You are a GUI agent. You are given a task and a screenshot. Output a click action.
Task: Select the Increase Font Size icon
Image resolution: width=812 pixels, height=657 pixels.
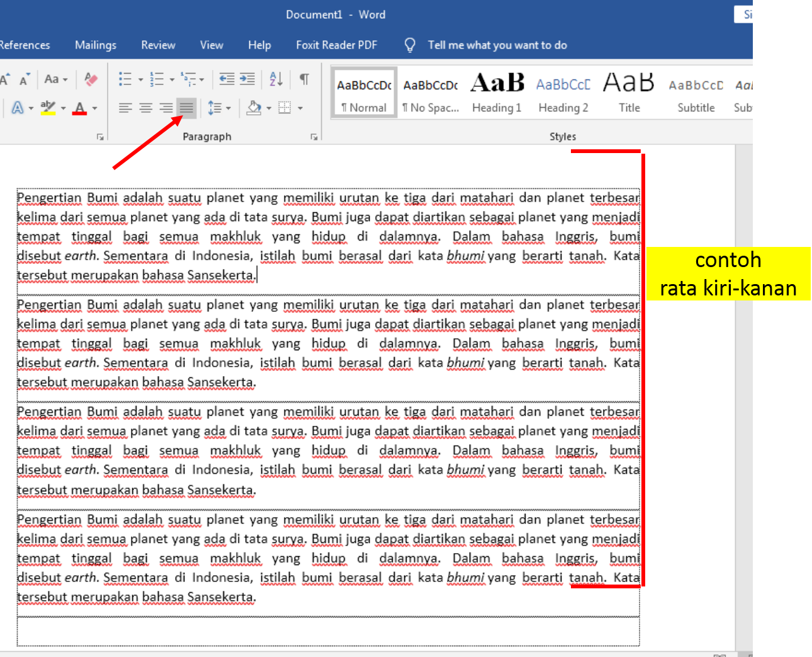tap(5, 78)
